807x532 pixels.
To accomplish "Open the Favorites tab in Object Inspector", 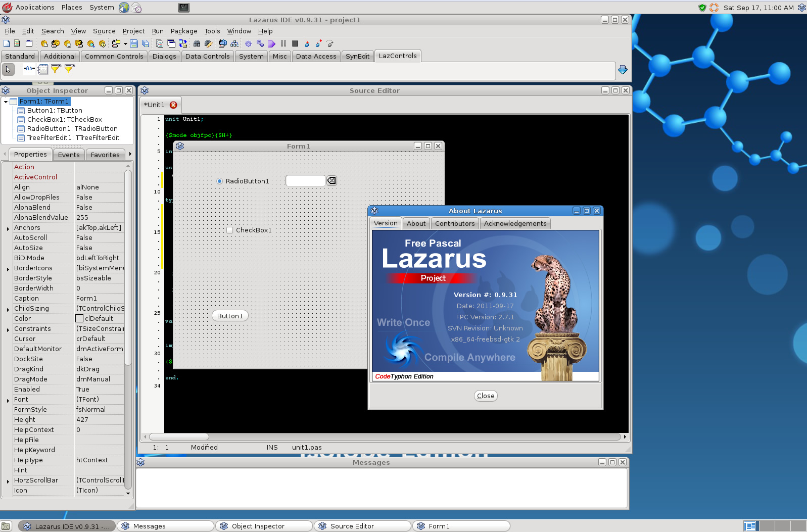I will pos(105,155).
